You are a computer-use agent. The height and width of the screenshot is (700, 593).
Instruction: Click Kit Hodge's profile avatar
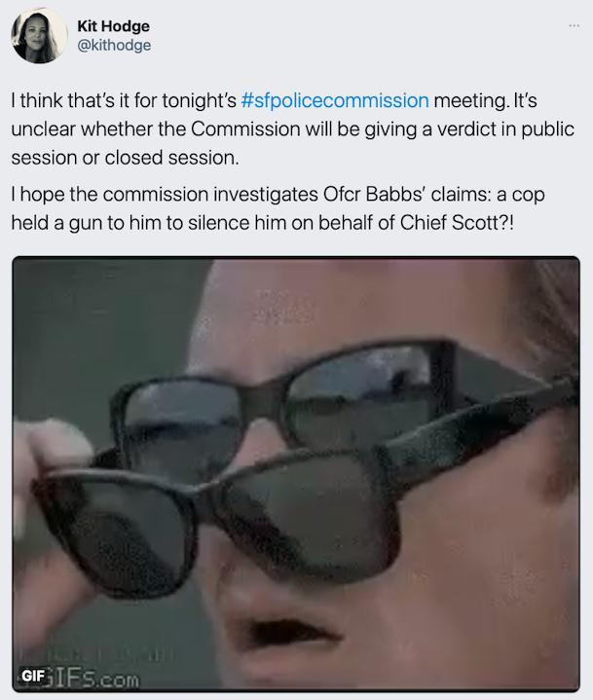click(x=39, y=35)
